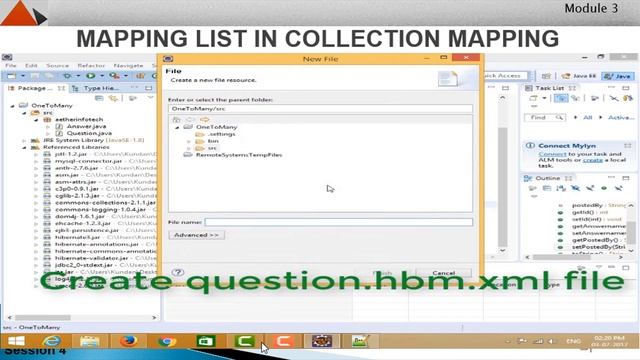
Task: Click Hide Static Members icon in Outline
Action: (x=590, y=188)
